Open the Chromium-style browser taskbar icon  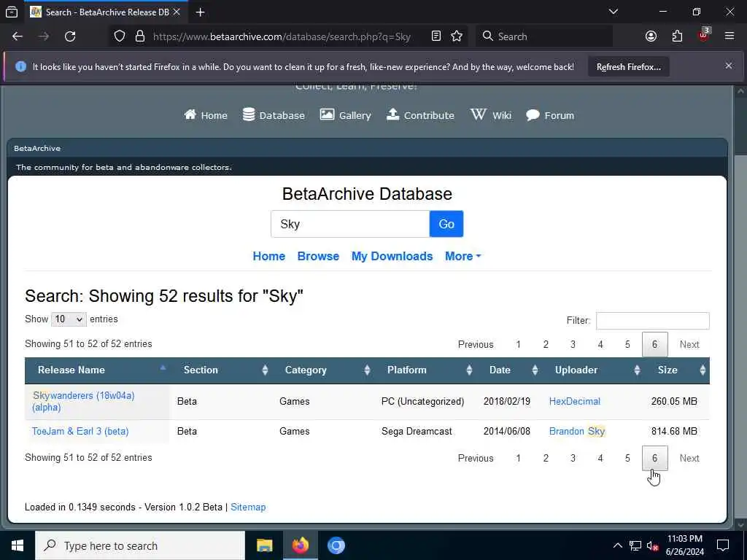336,545
